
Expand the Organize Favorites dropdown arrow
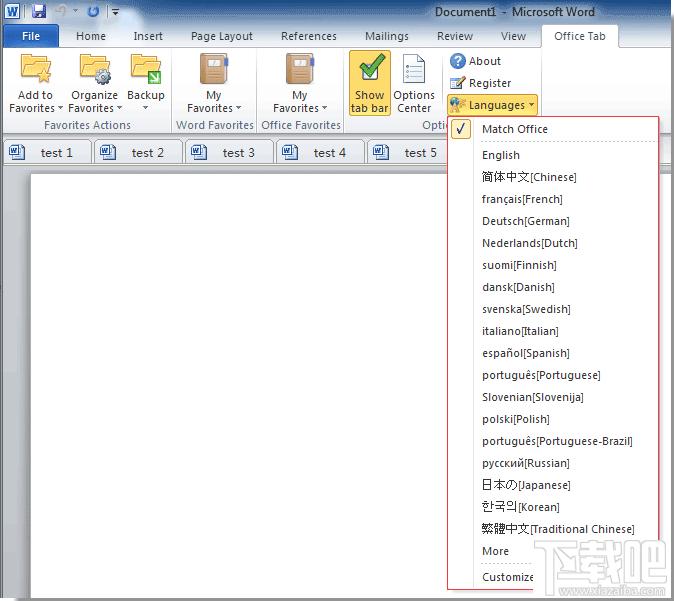tap(119, 108)
